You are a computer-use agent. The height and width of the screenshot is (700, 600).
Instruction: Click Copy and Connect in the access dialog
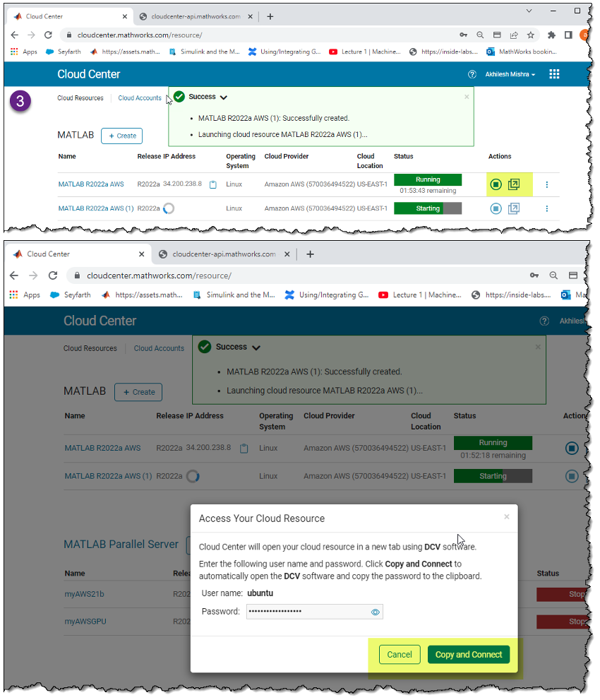pos(468,654)
